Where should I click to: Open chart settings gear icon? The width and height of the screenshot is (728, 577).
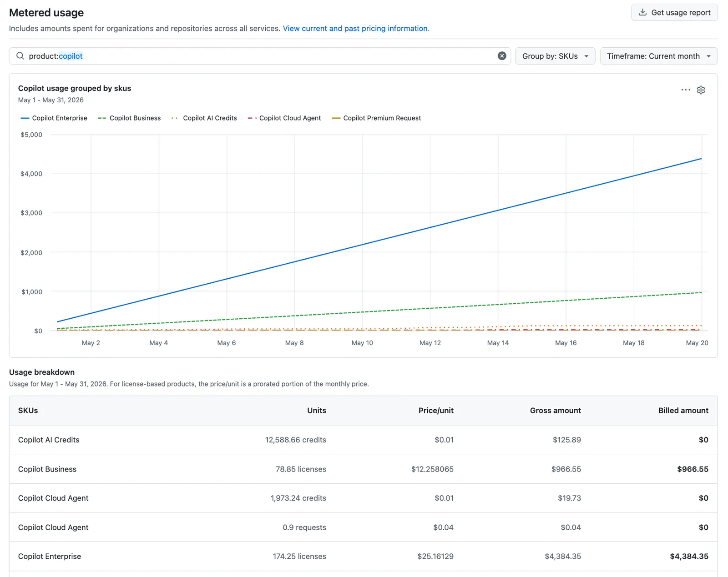point(701,90)
